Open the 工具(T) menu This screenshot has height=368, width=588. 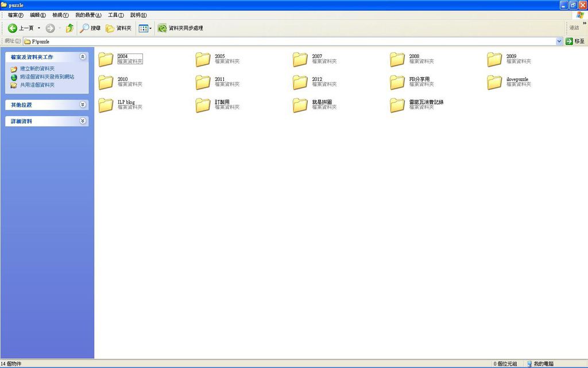116,15
